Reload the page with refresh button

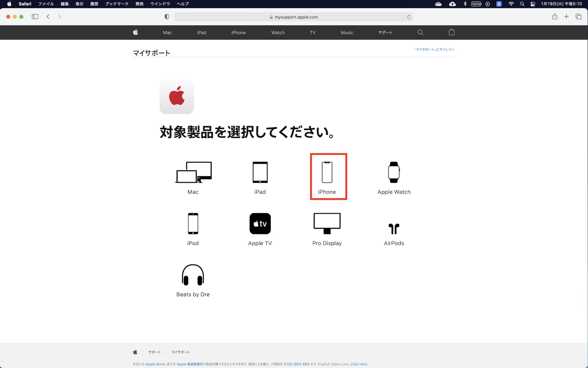(x=408, y=17)
